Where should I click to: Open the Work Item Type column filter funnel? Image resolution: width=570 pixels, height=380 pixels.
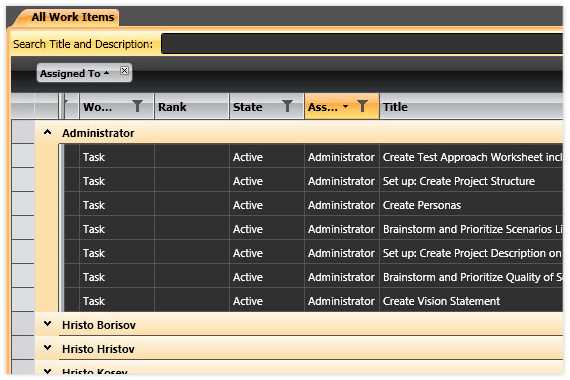point(137,106)
